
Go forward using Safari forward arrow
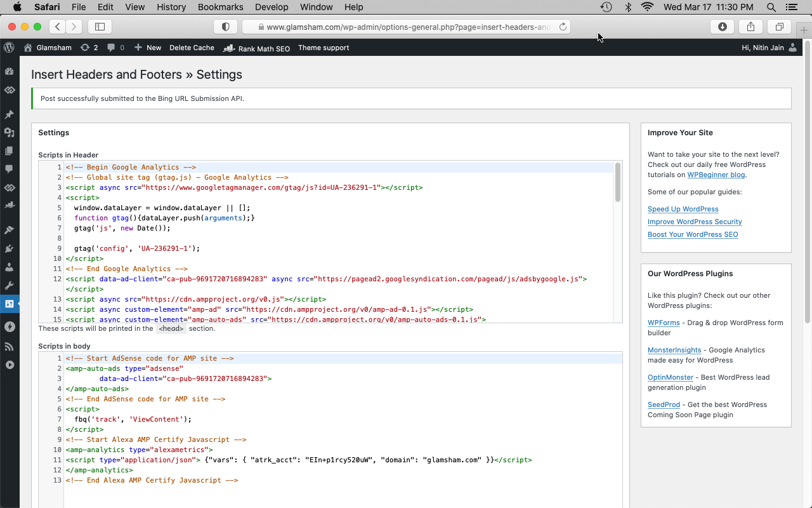coord(74,27)
